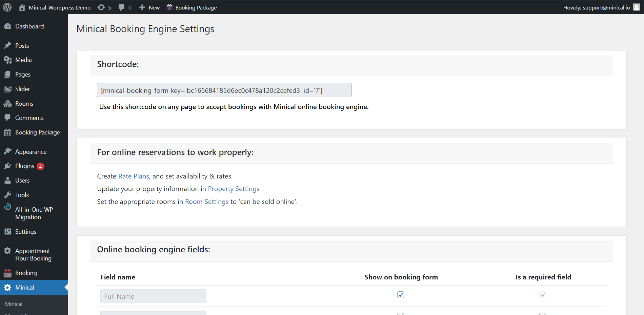Click the Minical gear icon in sidebar
This screenshot has height=315, width=644.
pyautogui.click(x=7, y=288)
